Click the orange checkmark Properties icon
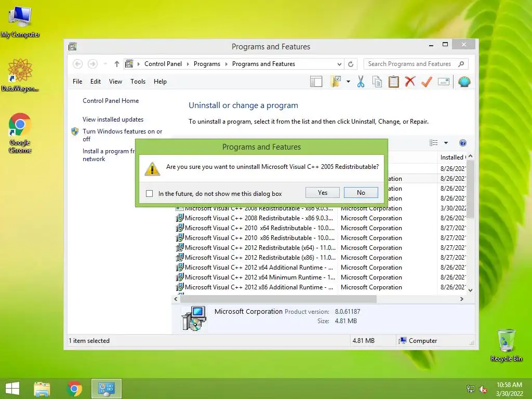 (427, 82)
